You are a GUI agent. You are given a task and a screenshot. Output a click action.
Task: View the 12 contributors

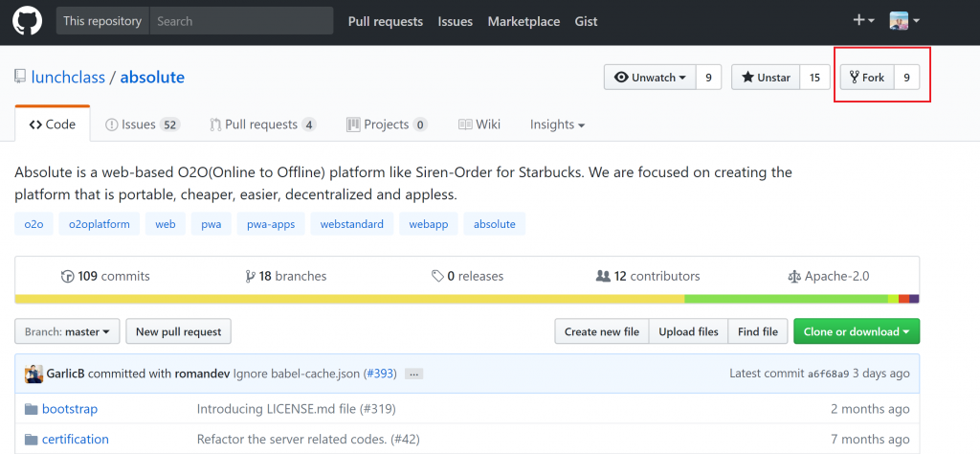tap(648, 276)
